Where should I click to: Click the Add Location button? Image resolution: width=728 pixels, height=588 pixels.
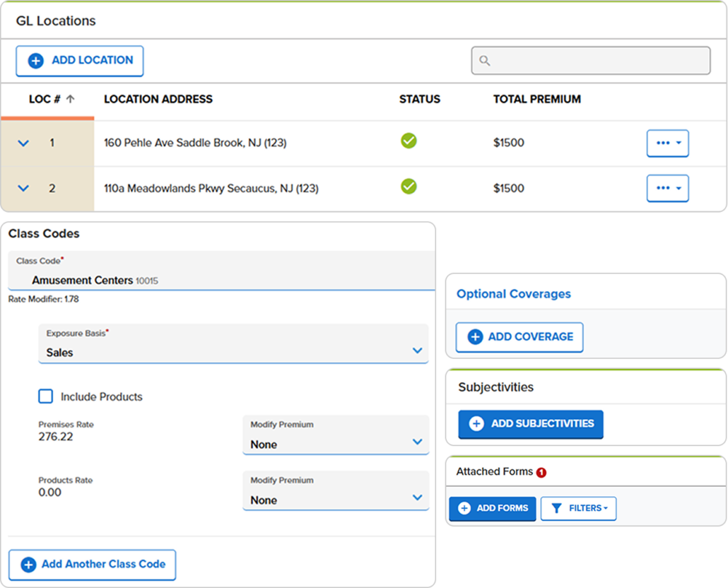(x=80, y=61)
